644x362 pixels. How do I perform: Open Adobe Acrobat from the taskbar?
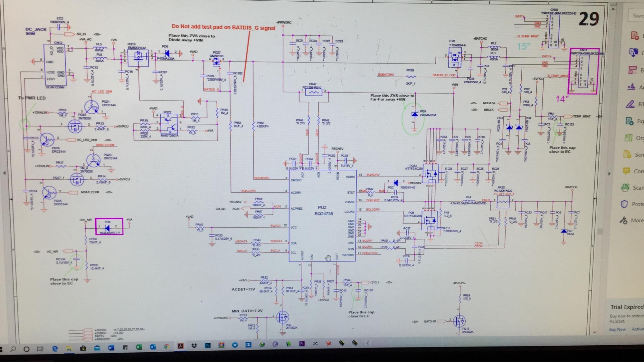coord(180,346)
